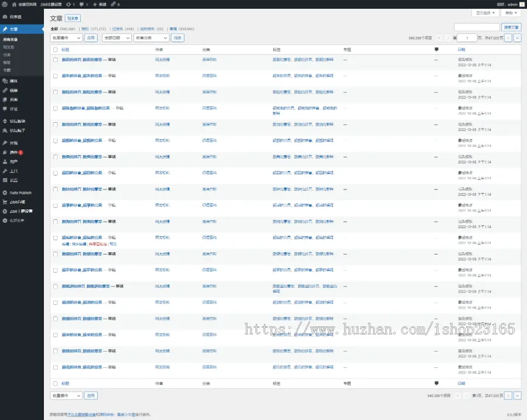The width and height of the screenshot is (527, 420).
Task: Click the bottom 应用 apply button
Action: (91, 395)
